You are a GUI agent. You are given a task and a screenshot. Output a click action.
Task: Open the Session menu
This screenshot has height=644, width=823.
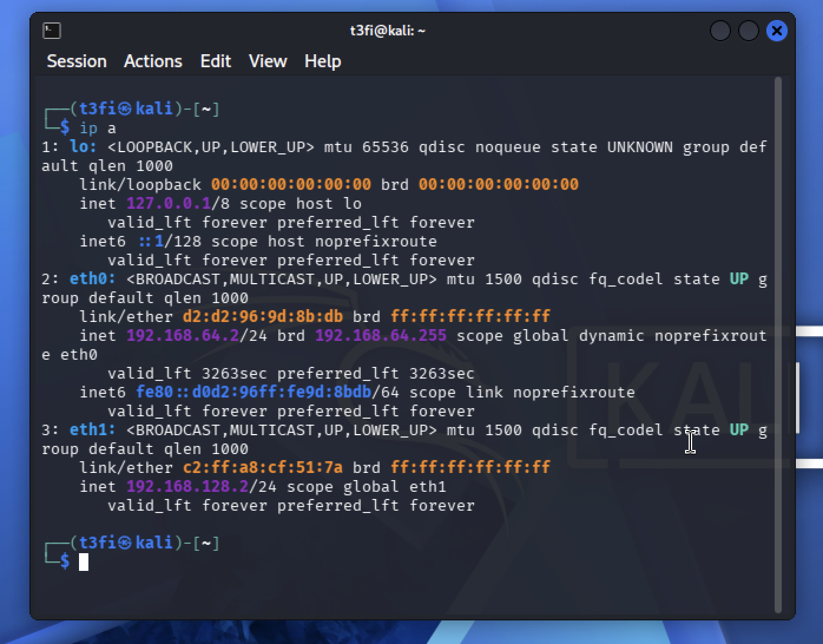coord(77,61)
